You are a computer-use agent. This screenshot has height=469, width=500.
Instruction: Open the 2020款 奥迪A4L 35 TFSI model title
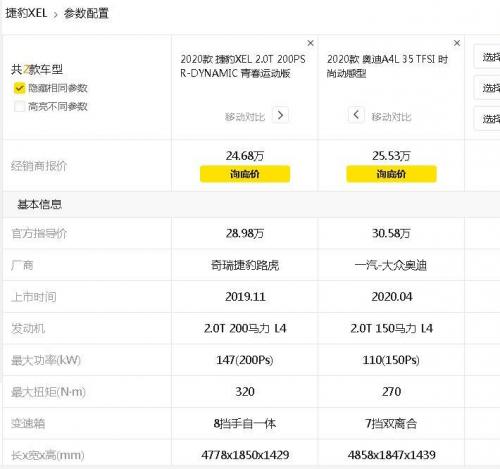pos(387,66)
